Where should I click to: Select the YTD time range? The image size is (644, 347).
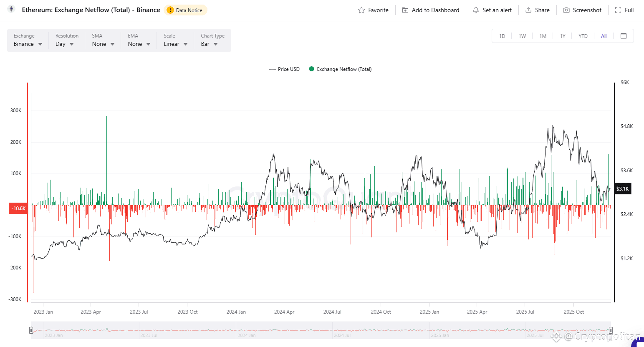[583, 36]
